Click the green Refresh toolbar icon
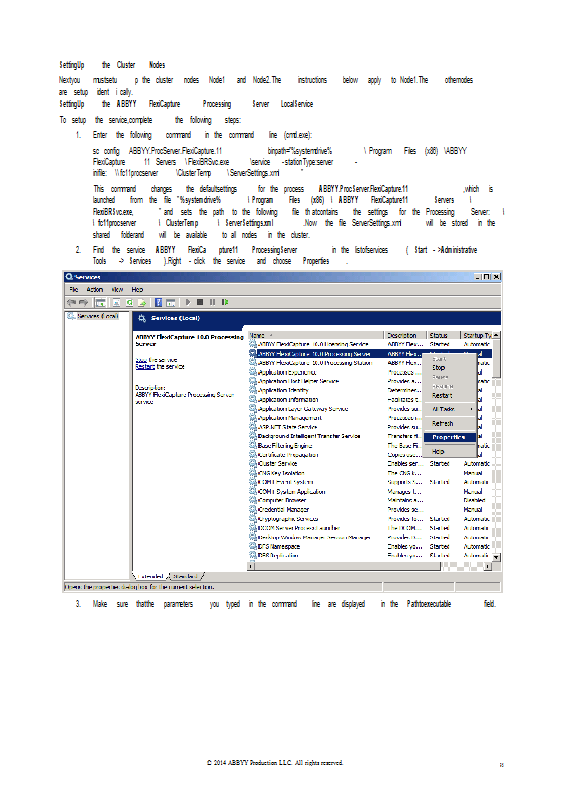Image resolution: width=566 pixels, height=800 pixels. click(129, 302)
